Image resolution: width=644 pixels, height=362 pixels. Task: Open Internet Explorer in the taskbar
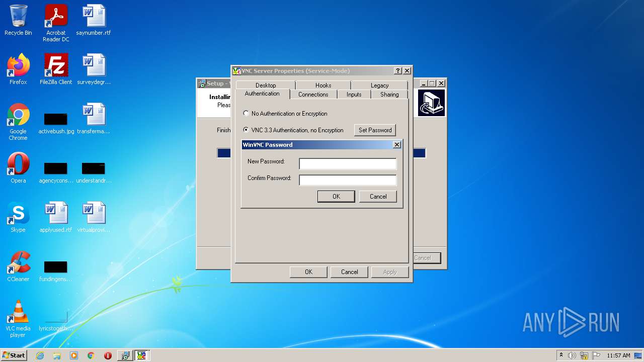[x=40, y=355]
